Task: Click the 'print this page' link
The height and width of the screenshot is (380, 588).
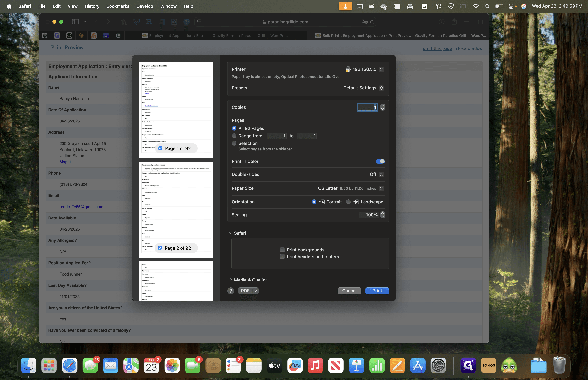Action: click(437, 49)
